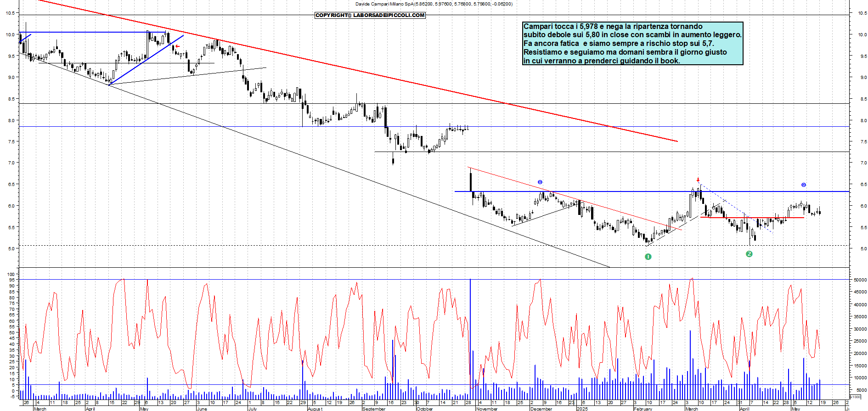The height and width of the screenshot is (411, 868).
Task: Click the 10.5 value on the left price axis
Action: [10, 13]
